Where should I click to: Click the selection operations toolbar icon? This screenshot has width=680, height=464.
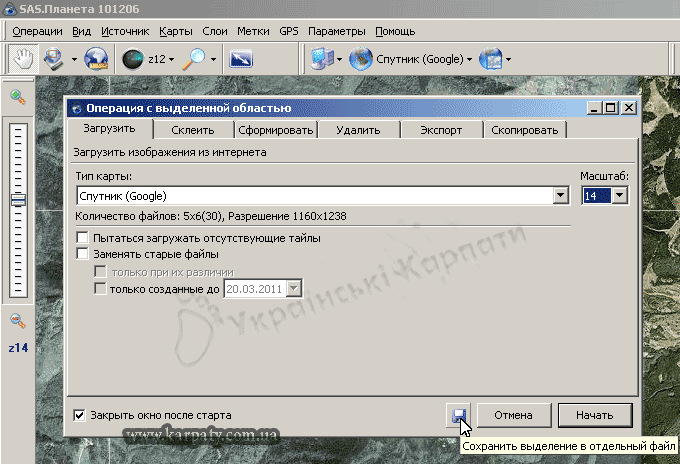(x=51, y=59)
